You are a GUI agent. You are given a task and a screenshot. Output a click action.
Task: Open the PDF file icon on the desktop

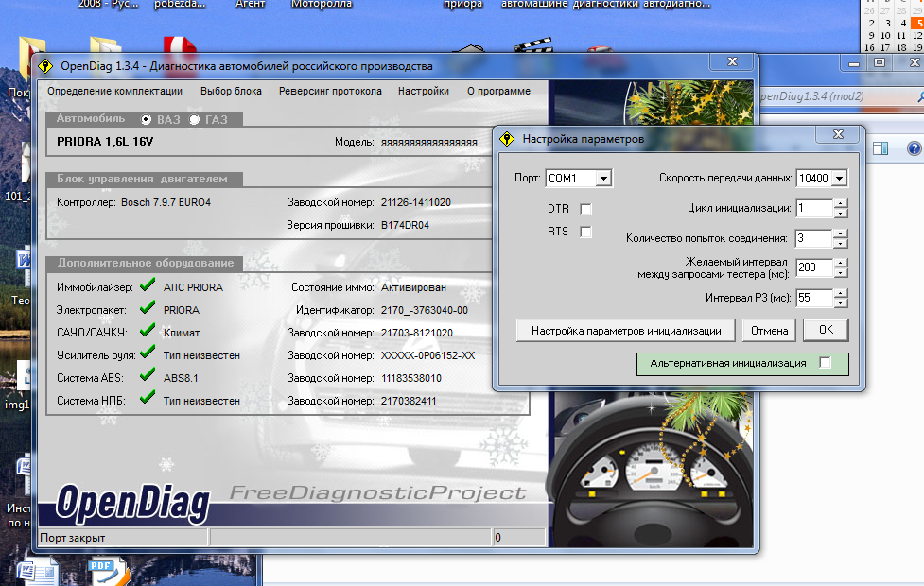(x=109, y=572)
